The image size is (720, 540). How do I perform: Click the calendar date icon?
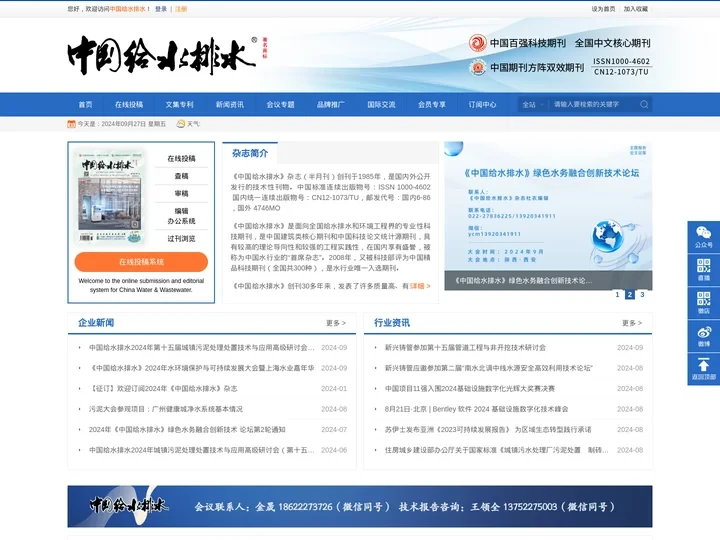(71, 124)
